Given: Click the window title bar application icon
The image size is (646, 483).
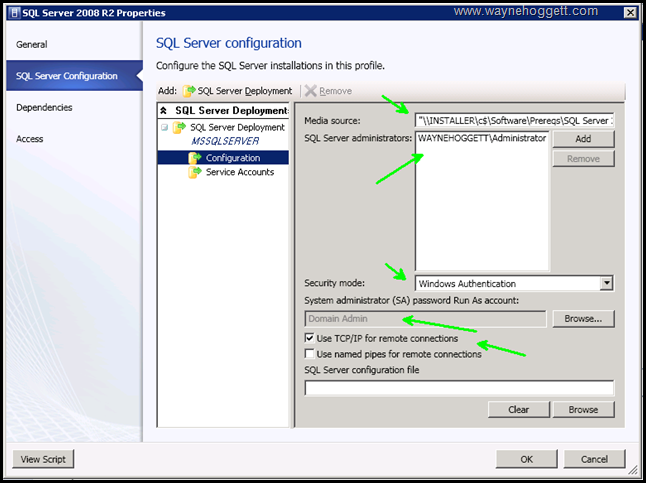Looking at the screenshot, I should [x=12, y=12].
